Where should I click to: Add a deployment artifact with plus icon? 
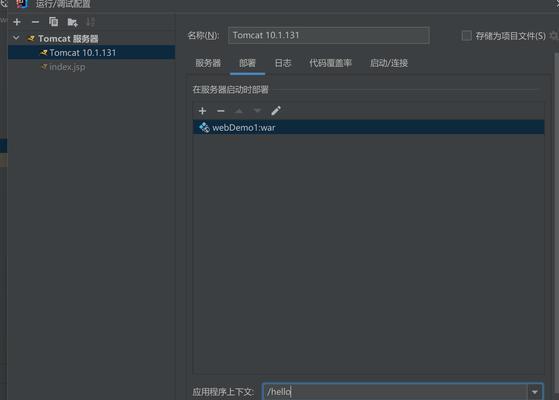coord(202,111)
